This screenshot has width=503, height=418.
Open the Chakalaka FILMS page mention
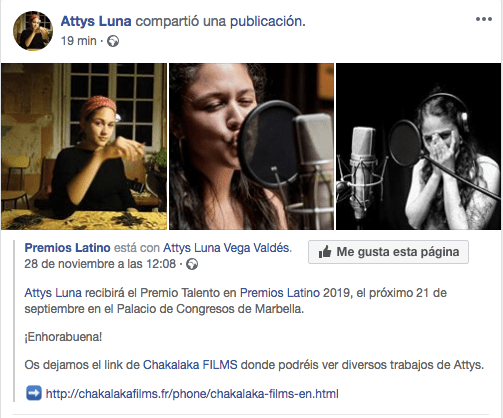click(190, 365)
